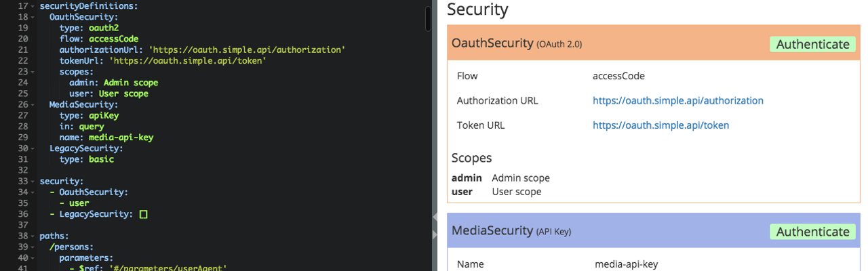Fold the LegacySecurity definition at line 30

coord(32,149)
